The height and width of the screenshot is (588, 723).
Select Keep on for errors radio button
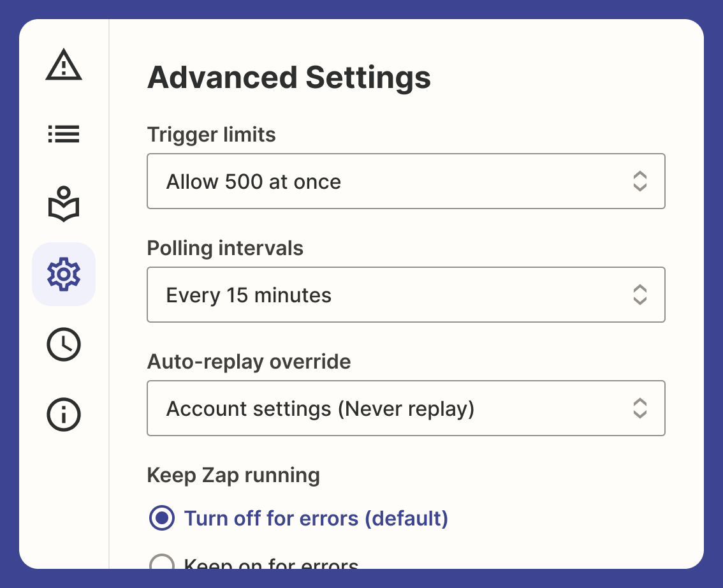[x=162, y=562]
